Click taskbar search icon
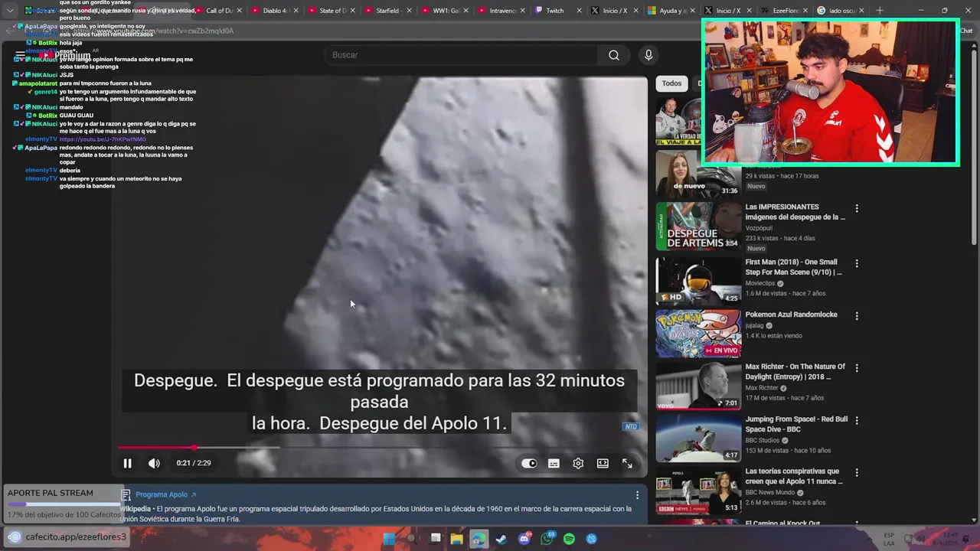Viewport: 980px width, 551px height. tap(411, 539)
